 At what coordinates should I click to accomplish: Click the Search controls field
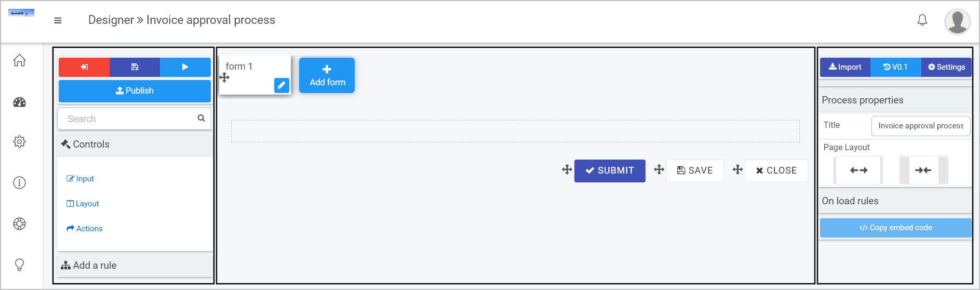pyautogui.click(x=134, y=119)
